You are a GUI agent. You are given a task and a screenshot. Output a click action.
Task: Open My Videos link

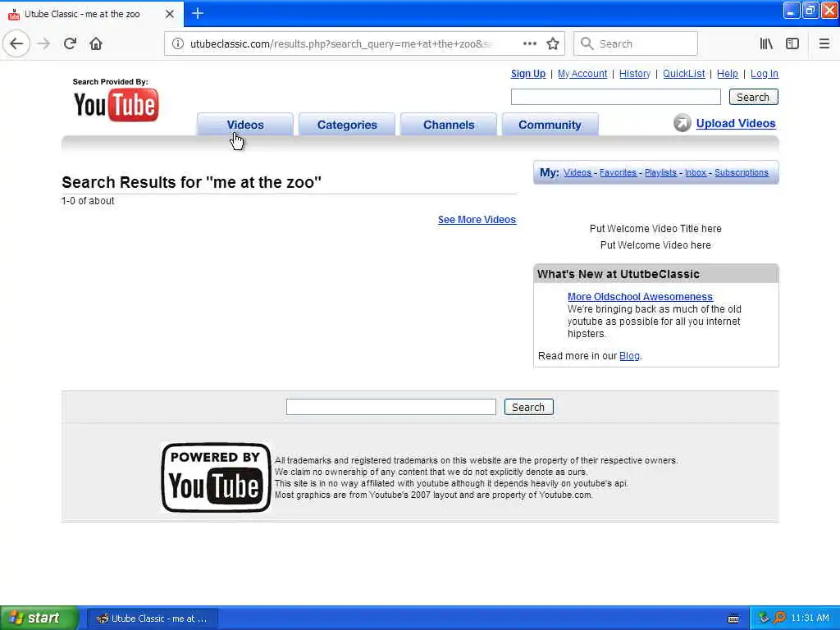[x=577, y=172]
